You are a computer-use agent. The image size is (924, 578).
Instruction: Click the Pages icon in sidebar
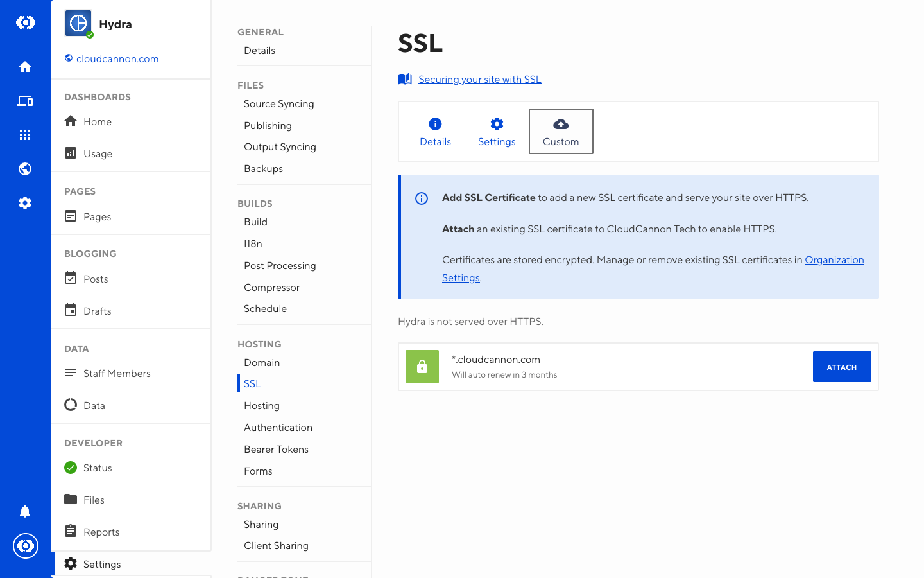(71, 216)
